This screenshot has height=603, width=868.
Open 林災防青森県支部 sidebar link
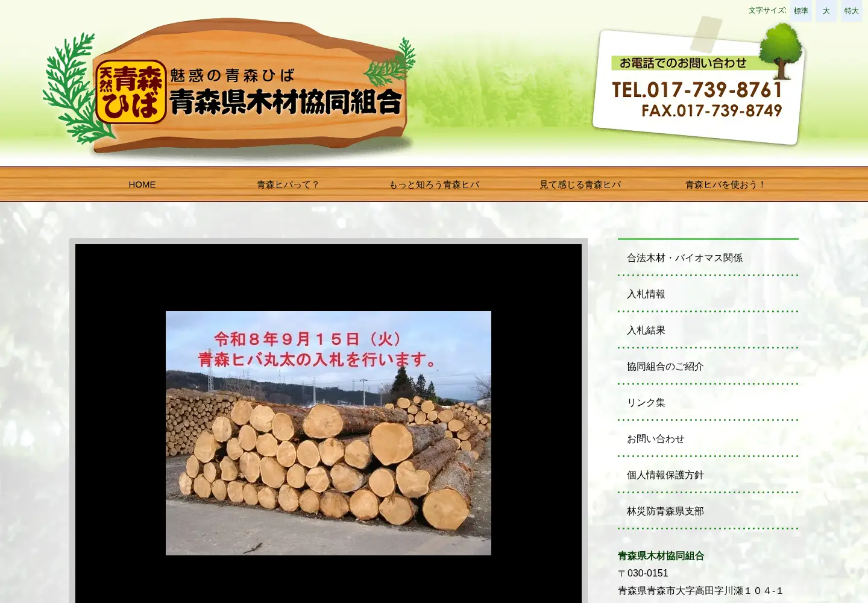coord(708,511)
